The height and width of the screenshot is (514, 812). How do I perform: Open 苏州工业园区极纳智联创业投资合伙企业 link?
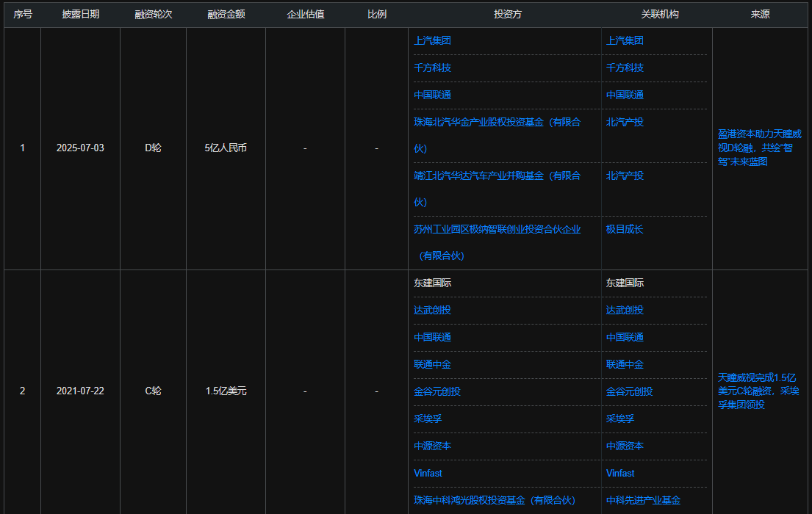pos(497,242)
